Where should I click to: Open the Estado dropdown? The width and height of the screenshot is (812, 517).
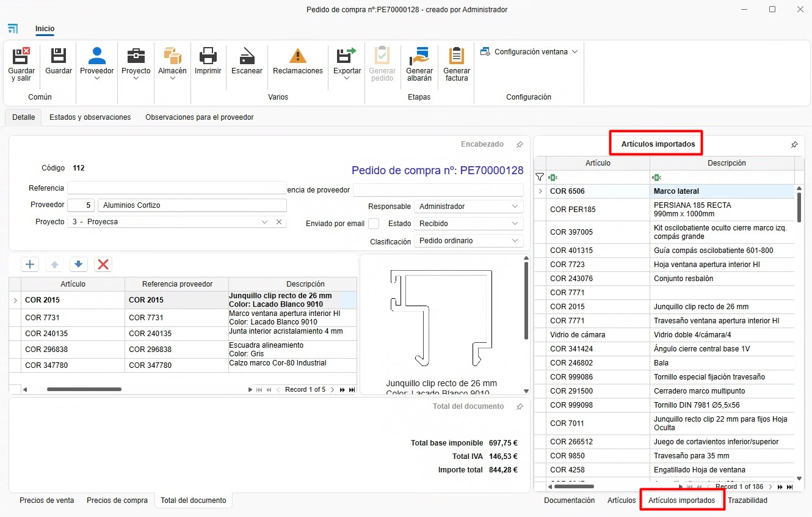[x=515, y=224]
